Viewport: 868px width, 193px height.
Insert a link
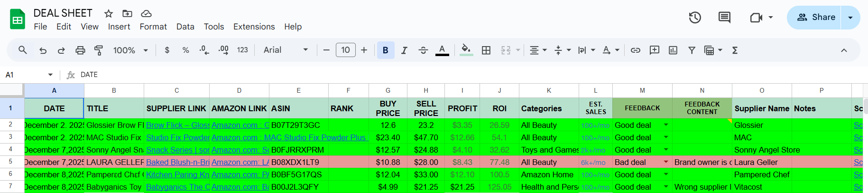click(636, 50)
